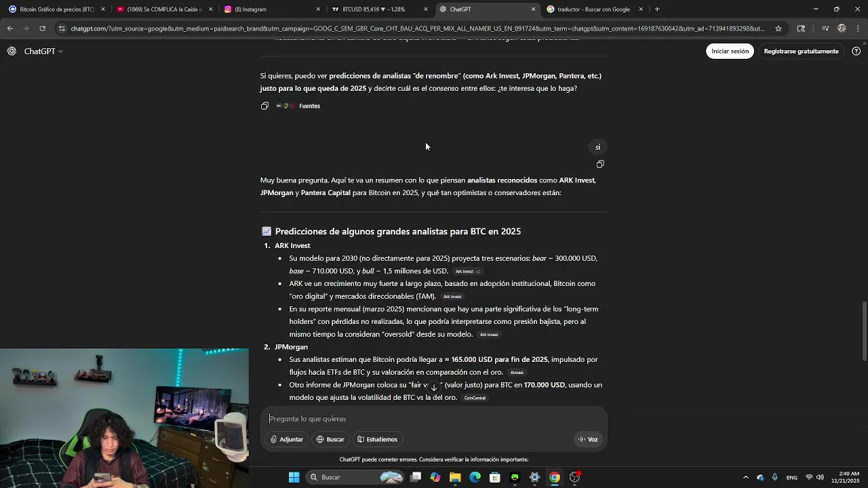Image resolution: width=868 pixels, height=488 pixels.
Task: Show hidden system tray icons
Action: coord(746,477)
